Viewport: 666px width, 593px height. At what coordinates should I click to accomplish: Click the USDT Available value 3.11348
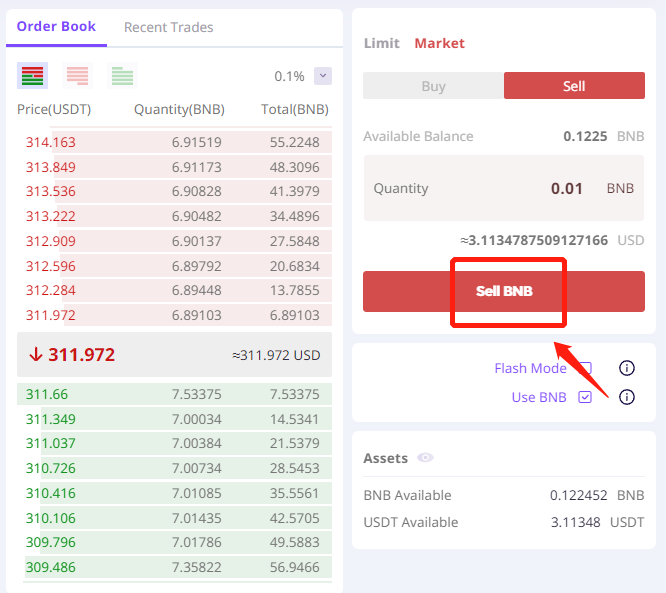tap(576, 522)
